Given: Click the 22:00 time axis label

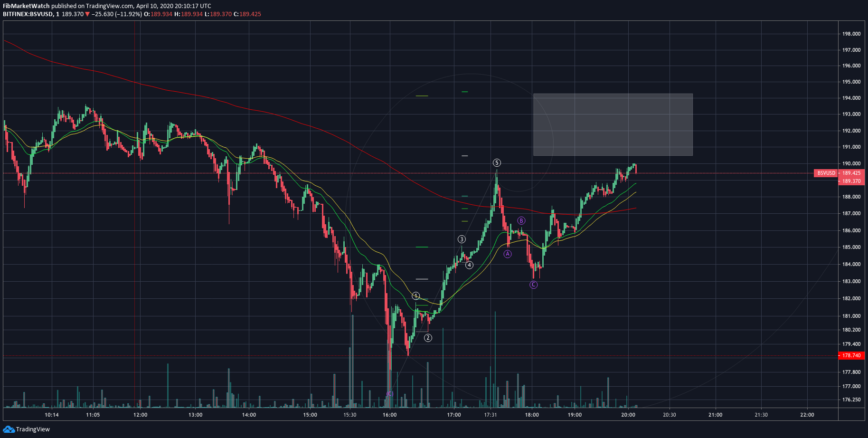Looking at the screenshot, I should (807, 415).
